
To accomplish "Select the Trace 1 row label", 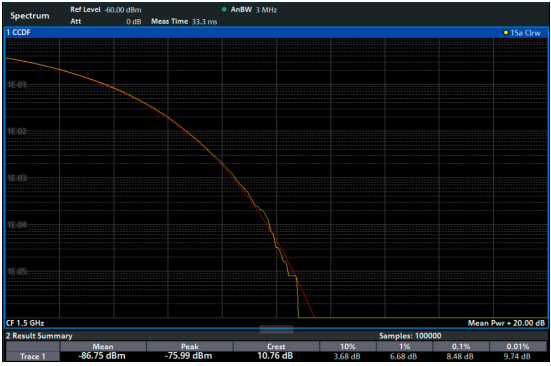I will [33, 356].
